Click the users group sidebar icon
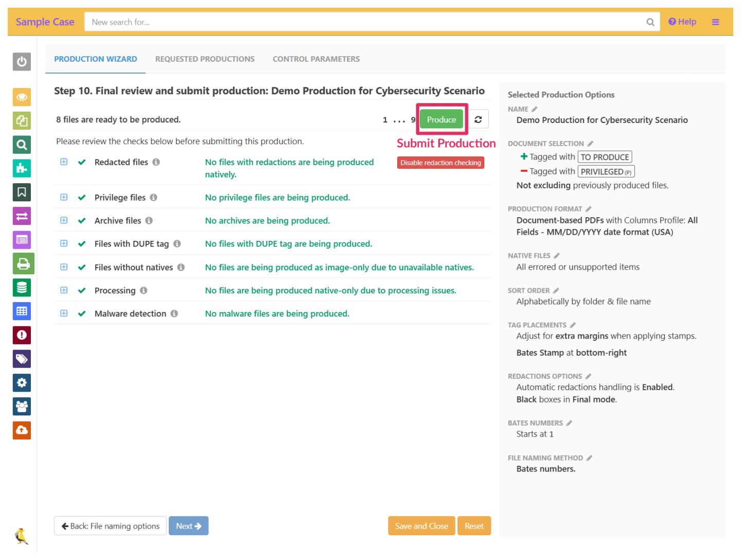This screenshot has height=560, width=741. (x=22, y=407)
